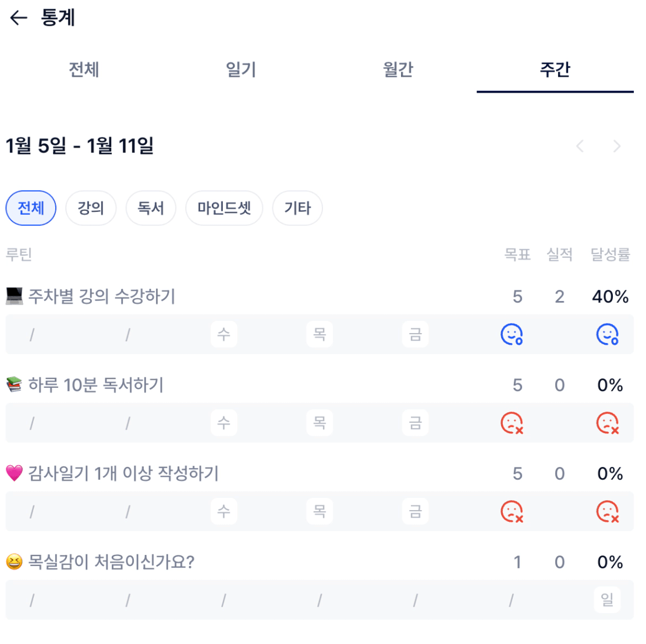The height and width of the screenshot is (644, 646).
Task: Choose the 마인드셋 category chip
Action: 224,208
